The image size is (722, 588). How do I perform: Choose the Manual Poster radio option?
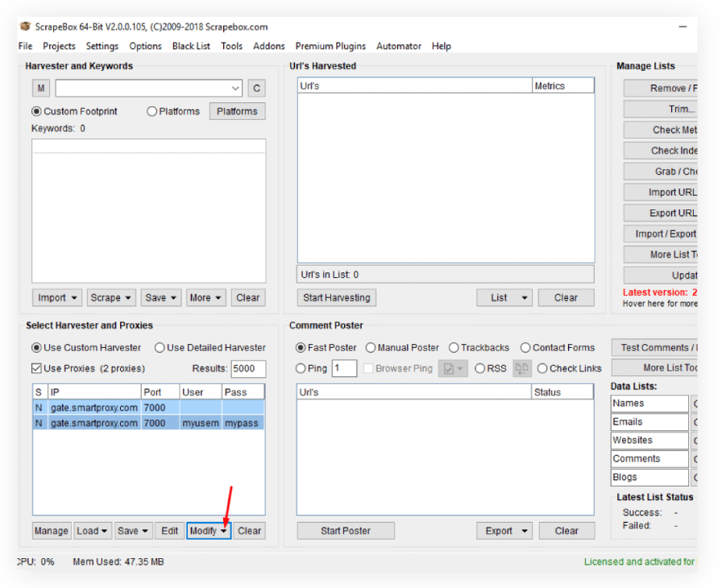click(x=371, y=348)
